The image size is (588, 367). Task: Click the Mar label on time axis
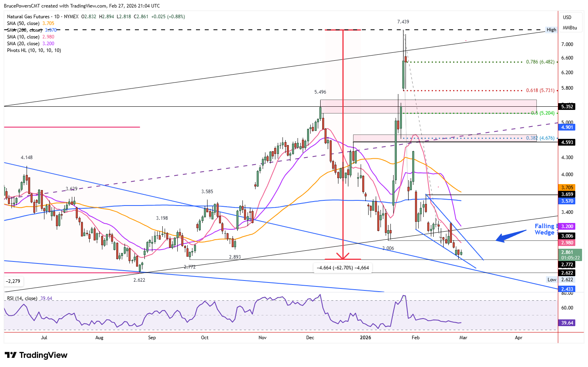463,338
